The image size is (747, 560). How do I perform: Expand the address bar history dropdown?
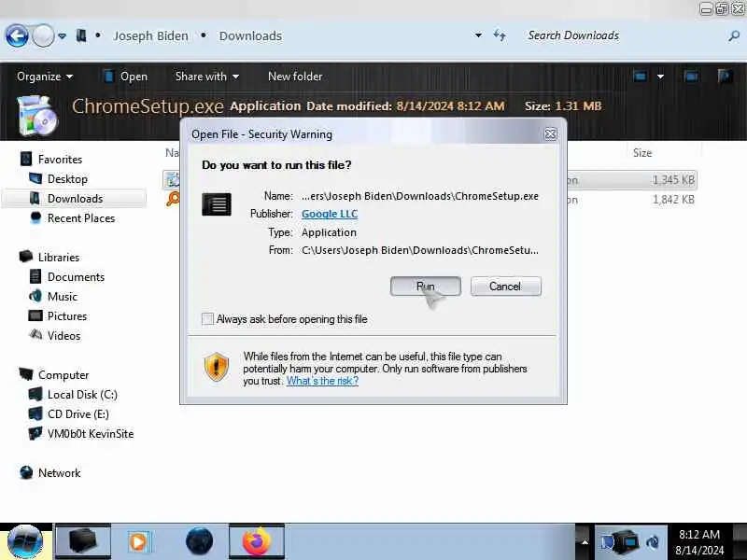click(x=478, y=35)
